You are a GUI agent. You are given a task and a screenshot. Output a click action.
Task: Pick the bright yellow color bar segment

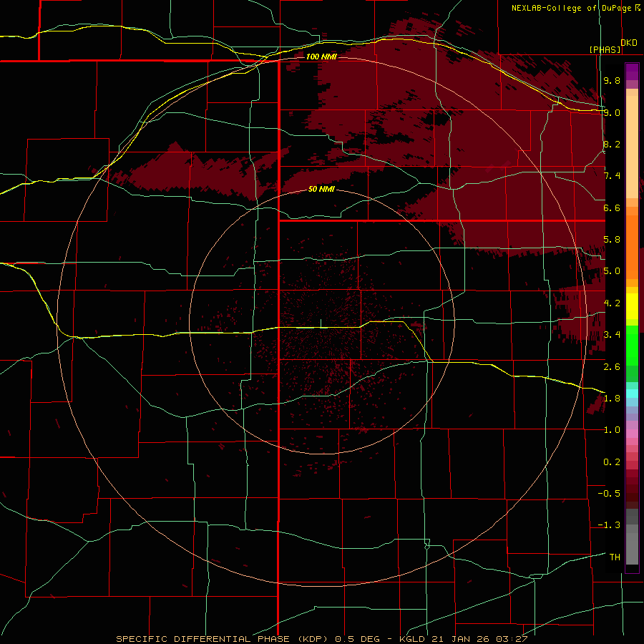coord(632,306)
